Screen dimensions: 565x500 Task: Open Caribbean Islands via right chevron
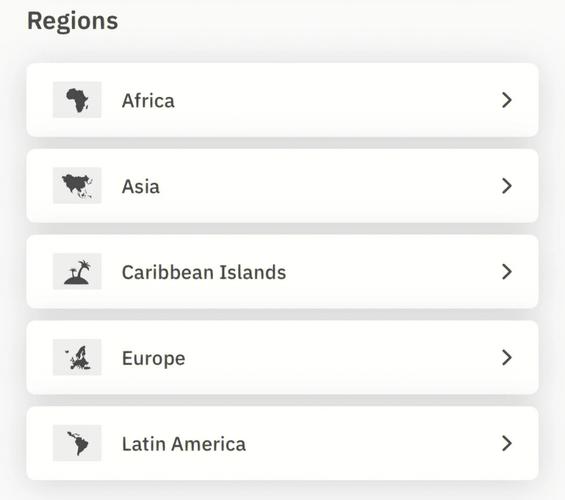click(x=507, y=272)
